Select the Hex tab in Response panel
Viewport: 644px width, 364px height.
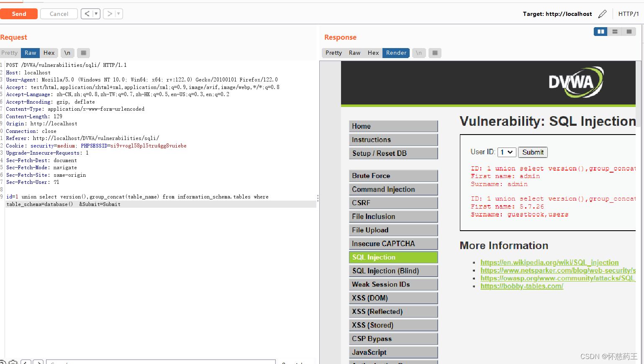(x=373, y=53)
